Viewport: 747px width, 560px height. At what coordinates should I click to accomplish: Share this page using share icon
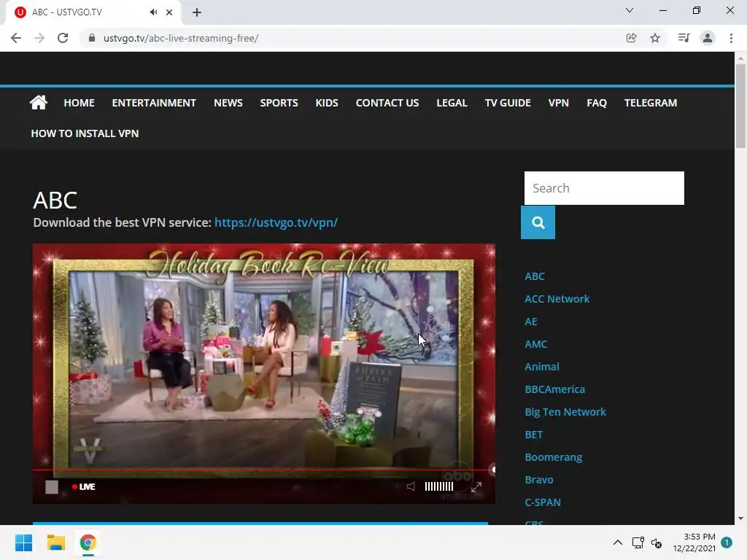click(x=631, y=38)
